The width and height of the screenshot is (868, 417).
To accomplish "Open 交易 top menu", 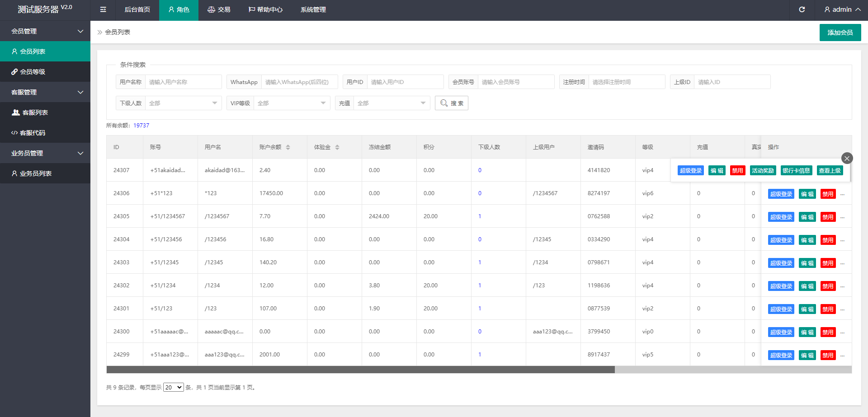I will [x=219, y=9].
